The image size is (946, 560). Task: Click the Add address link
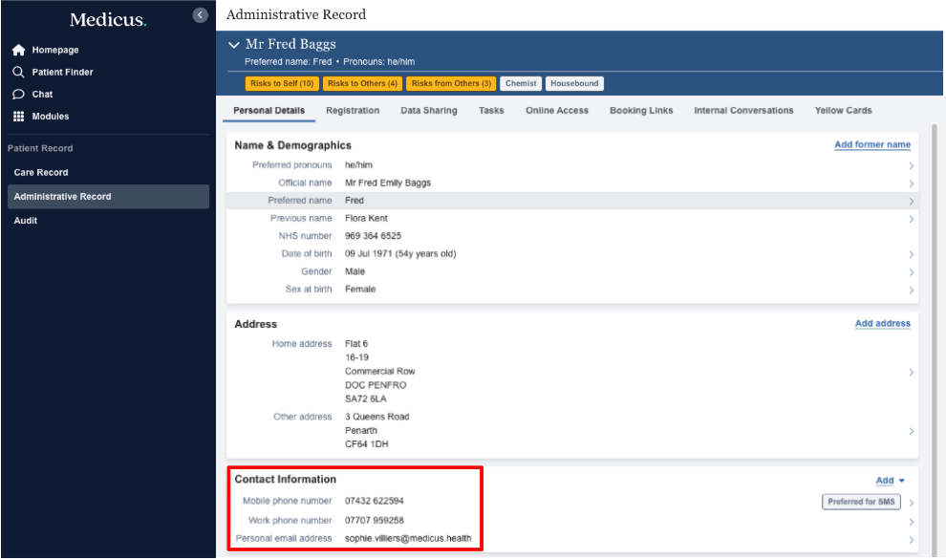coord(882,324)
